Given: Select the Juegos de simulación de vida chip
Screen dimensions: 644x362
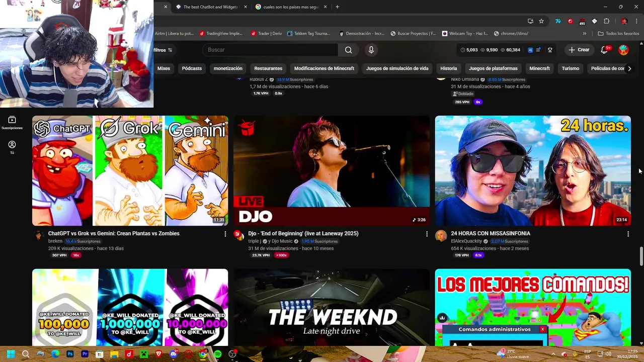Looking at the screenshot, I should tap(397, 68).
